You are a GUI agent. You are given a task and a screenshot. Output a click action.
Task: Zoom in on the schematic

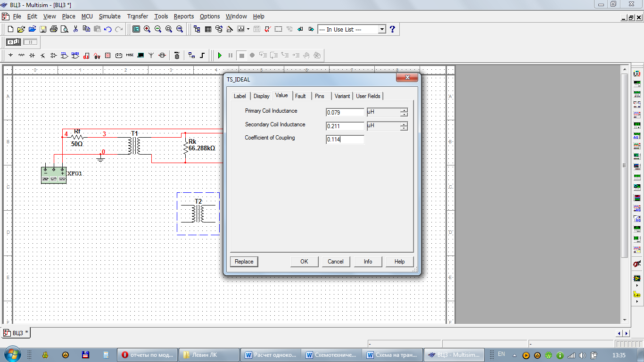click(147, 29)
